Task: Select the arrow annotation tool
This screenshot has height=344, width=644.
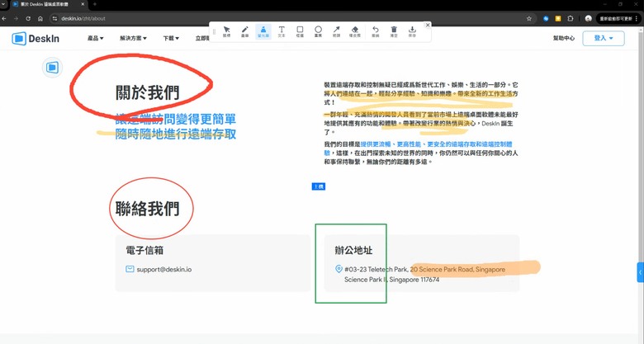Action: coord(336,31)
